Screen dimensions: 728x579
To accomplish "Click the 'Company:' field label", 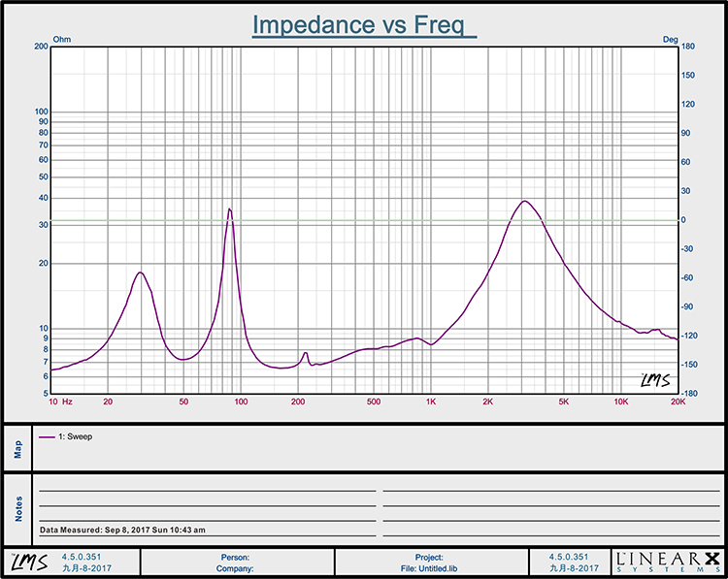I will (235, 568).
